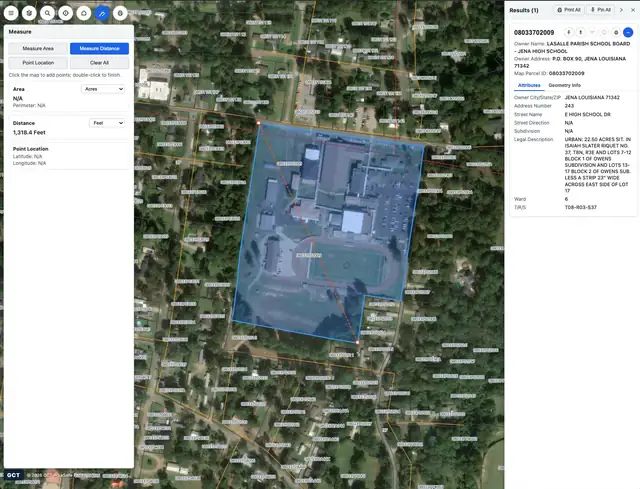Click JENA LOUISIANA 71342 city value
Screen dimensions: 640x489
coord(592,98)
